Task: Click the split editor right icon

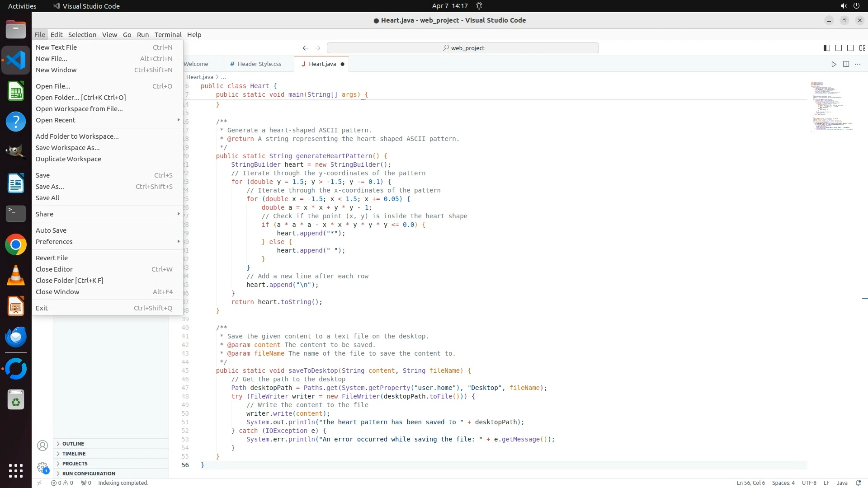Action: pos(846,64)
